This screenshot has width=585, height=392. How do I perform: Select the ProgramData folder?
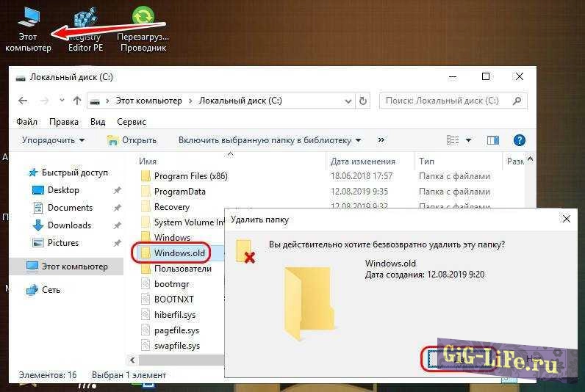173,192
